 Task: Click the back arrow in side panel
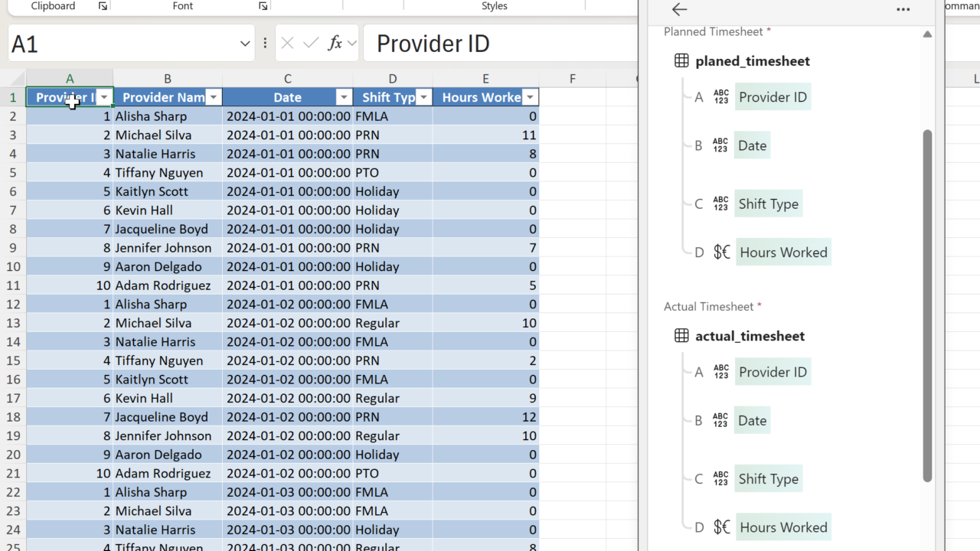pyautogui.click(x=679, y=10)
